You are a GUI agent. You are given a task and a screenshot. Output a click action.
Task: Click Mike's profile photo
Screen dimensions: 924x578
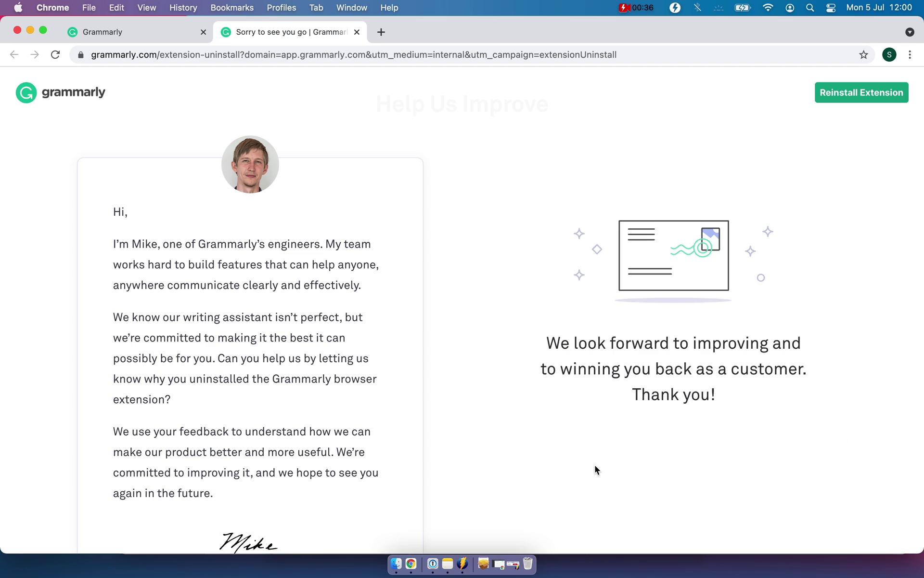pos(250,164)
